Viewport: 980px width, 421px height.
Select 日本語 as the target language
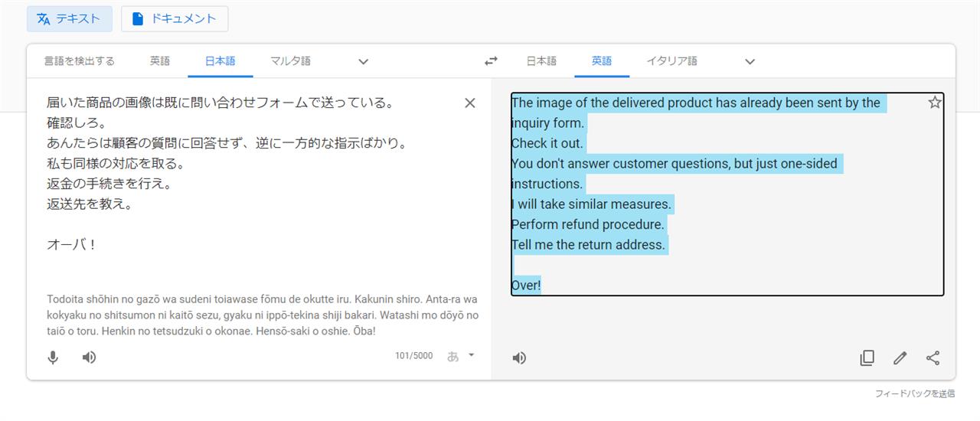click(541, 61)
